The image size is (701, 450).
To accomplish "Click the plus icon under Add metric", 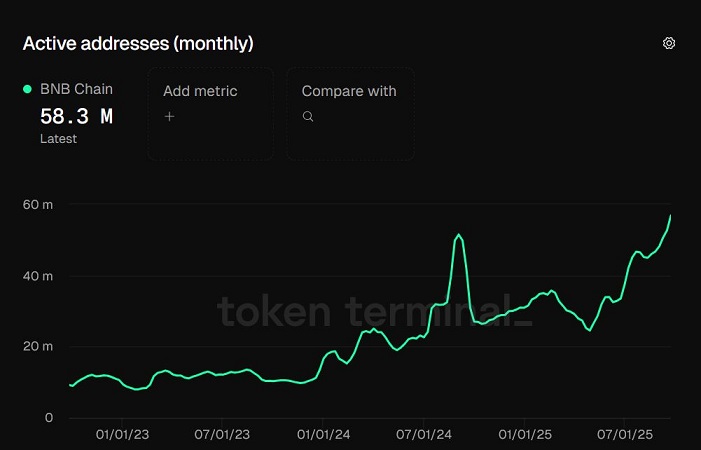I will 169,116.
